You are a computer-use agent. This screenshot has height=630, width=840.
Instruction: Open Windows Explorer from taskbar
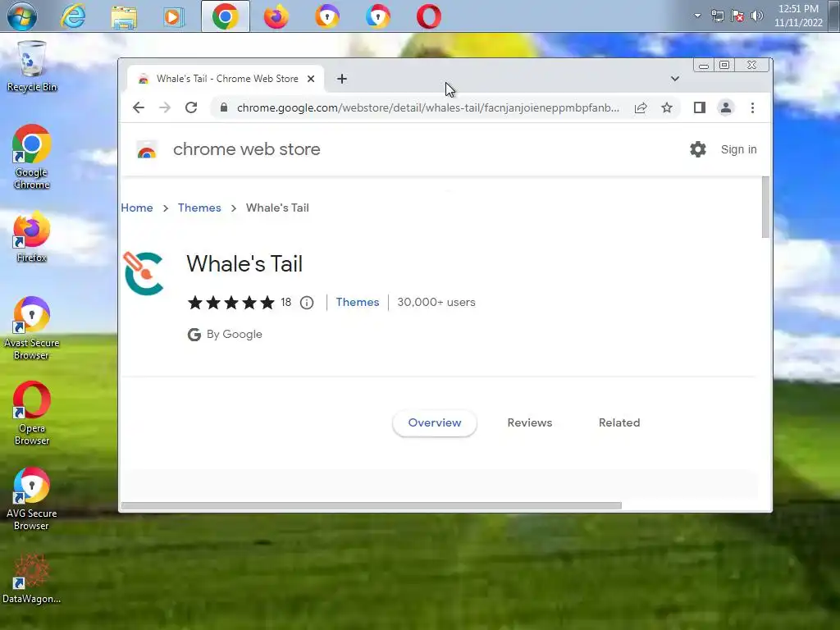[x=124, y=16]
